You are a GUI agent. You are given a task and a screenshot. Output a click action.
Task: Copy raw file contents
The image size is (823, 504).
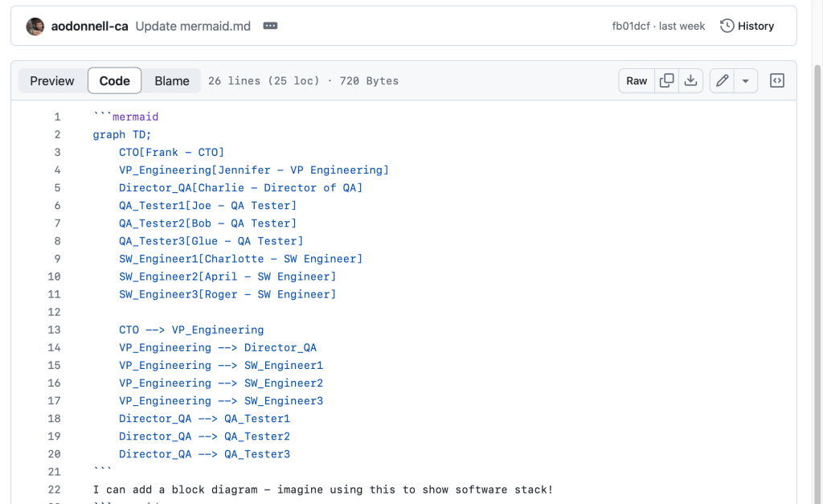click(666, 80)
